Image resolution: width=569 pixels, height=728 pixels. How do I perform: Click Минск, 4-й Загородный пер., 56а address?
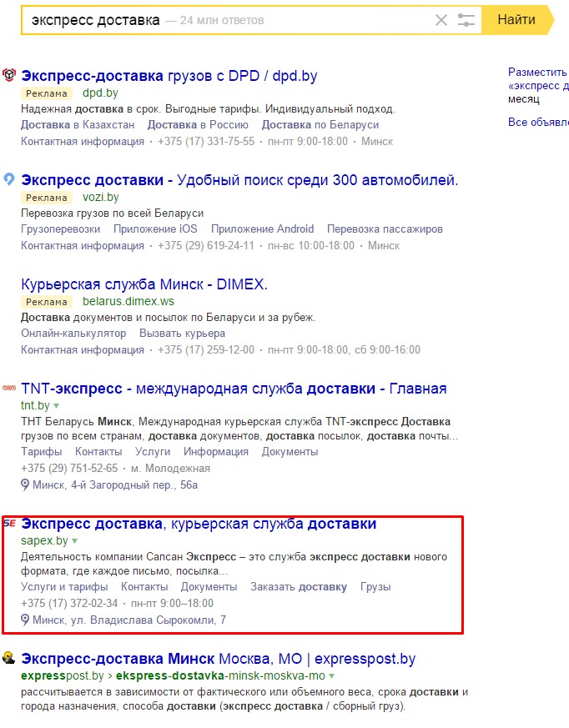(x=115, y=485)
